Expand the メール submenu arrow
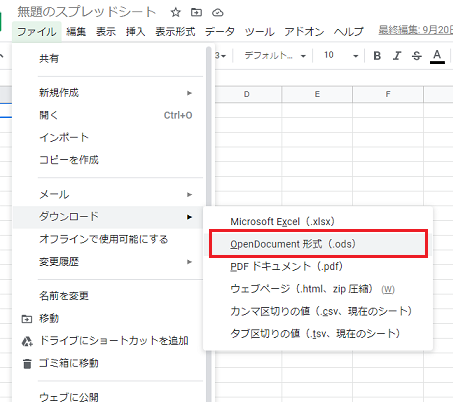Viewport: 453px width, 402px height. point(189,194)
